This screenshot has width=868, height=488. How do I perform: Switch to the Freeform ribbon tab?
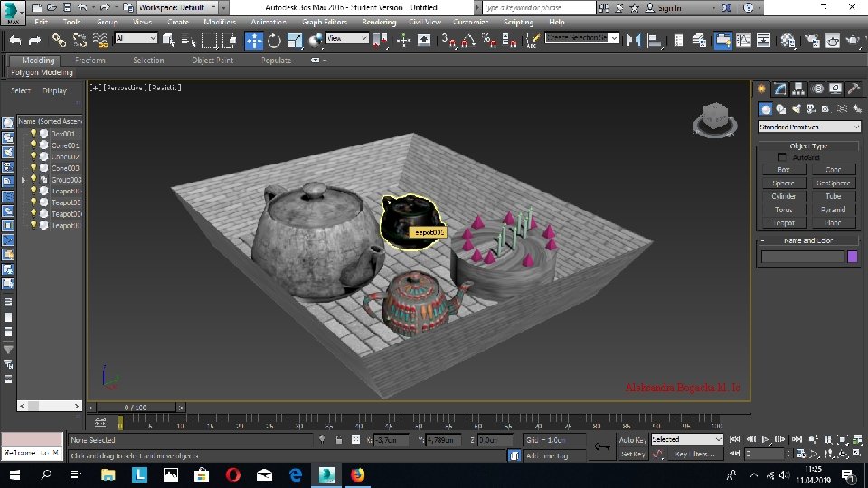point(90,61)
